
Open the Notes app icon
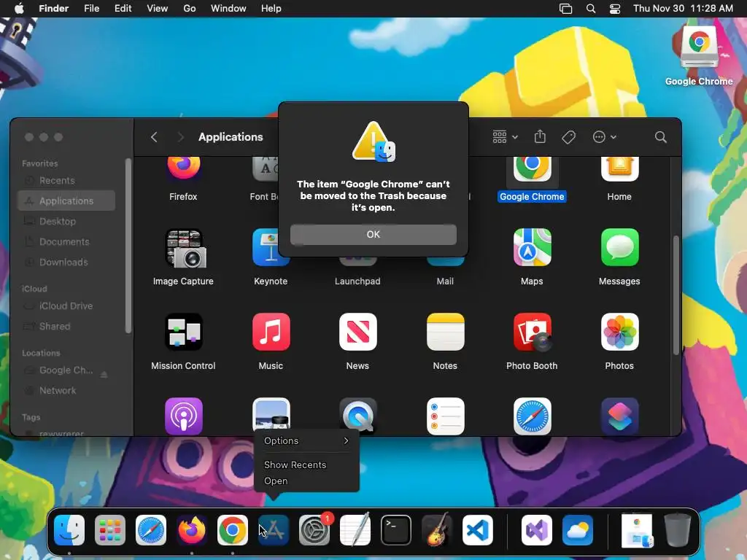[x=445, y=332]
